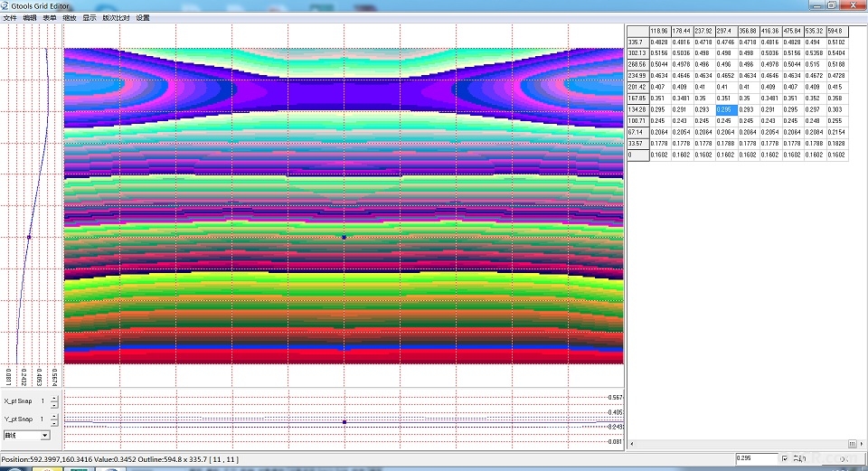The width and height of the screenshot is (868, 471).
Task: Increase the X_pt Snap value
Action: click(x=54, y=399)
